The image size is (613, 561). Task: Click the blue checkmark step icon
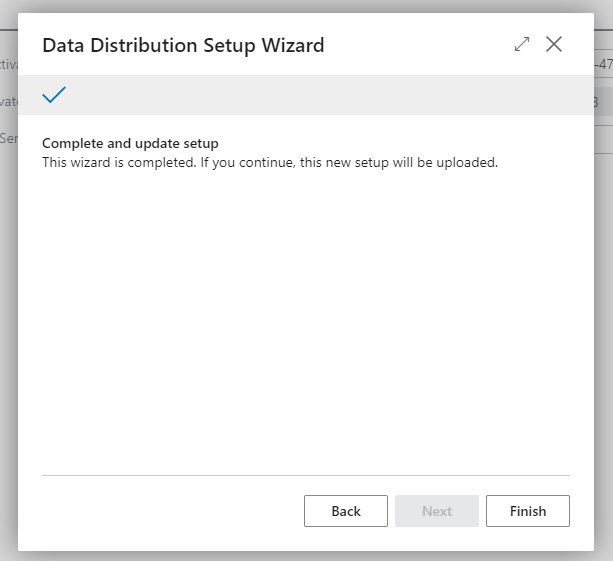coord(54,95)
